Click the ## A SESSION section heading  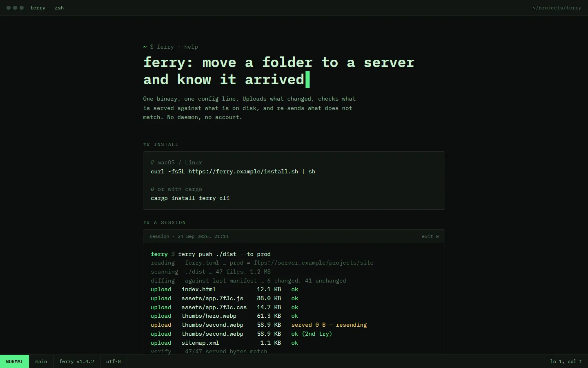click(164, 222)
